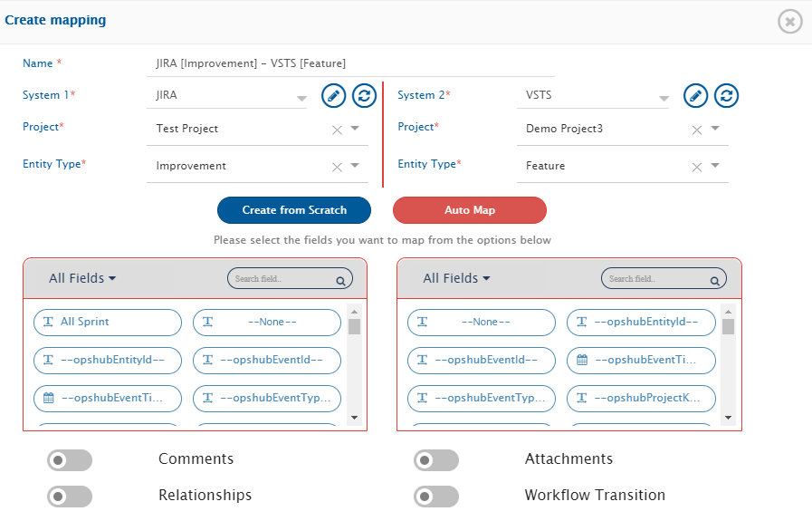
Task: Click the edit pencil icon for System 2
Action: 695,95
